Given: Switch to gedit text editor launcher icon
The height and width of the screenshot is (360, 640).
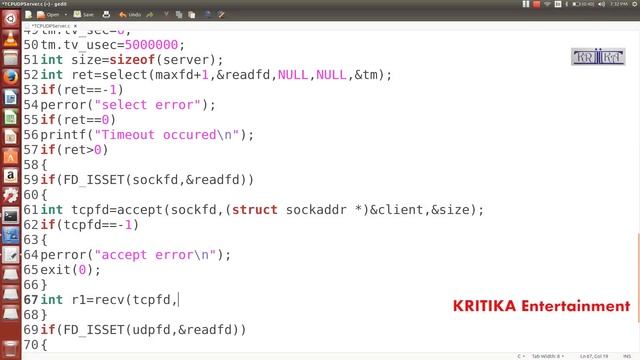Looking at the screenshot, I should [x=11, y=256].
